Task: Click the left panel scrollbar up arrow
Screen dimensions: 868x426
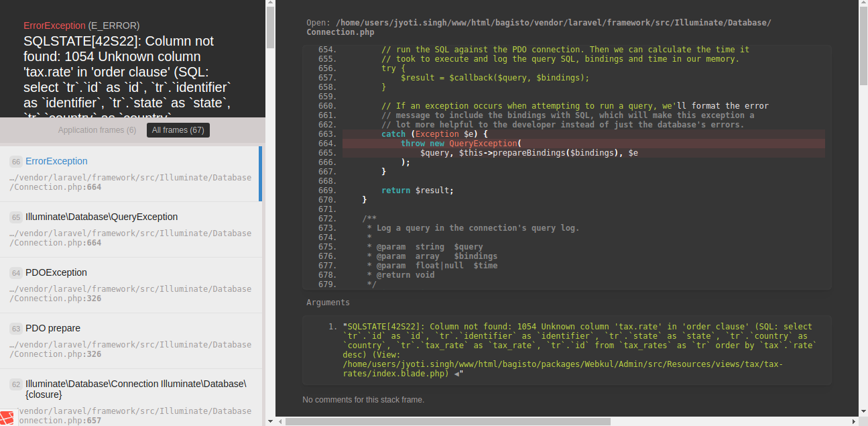Action: click(x=270, y=4)
